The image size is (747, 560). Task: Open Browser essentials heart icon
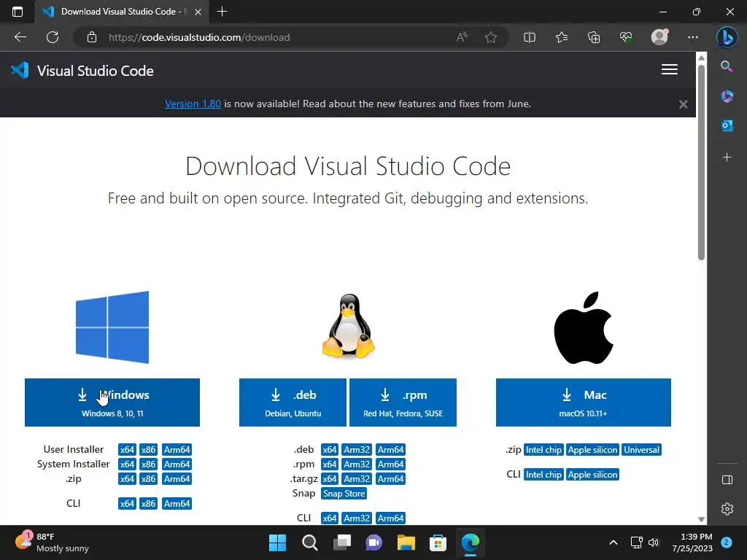[x=626, y=37]
